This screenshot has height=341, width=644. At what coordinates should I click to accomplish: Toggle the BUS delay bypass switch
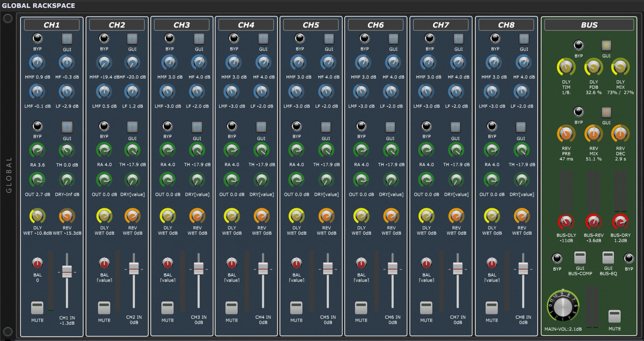pyautogui.click(x=578, y=45)
